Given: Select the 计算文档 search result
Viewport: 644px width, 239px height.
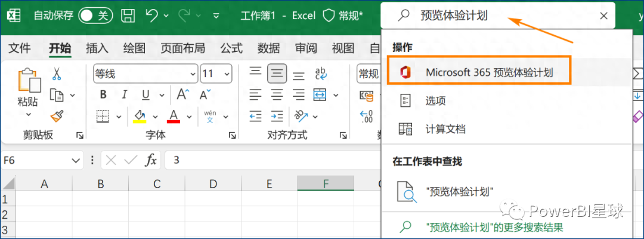Looking at the screenshot, I should [506, 129].
